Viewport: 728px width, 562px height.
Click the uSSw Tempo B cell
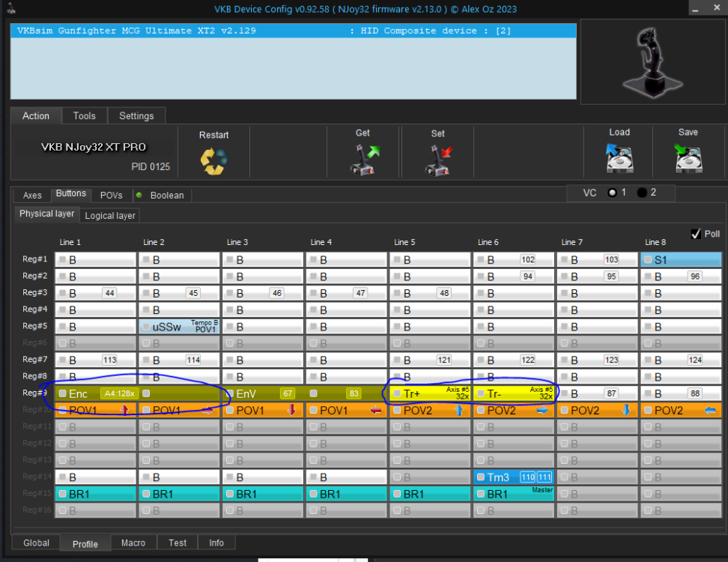click(179, 327)
